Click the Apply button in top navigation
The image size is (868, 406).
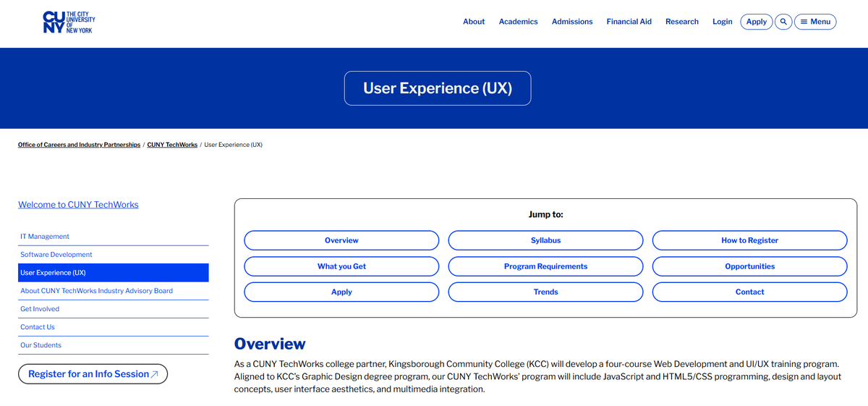(757, 22)
